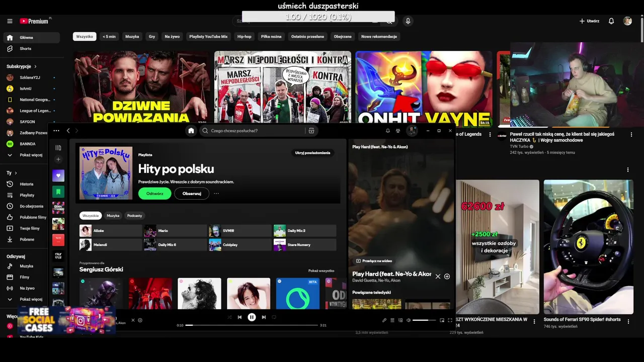Go forward in Spotify history
The width and height of the screenshot is (644, 362).
tap(76, 131)
